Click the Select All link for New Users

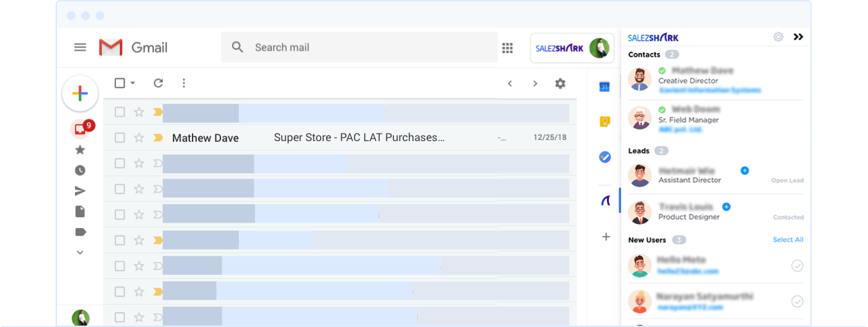click(788, 240)
